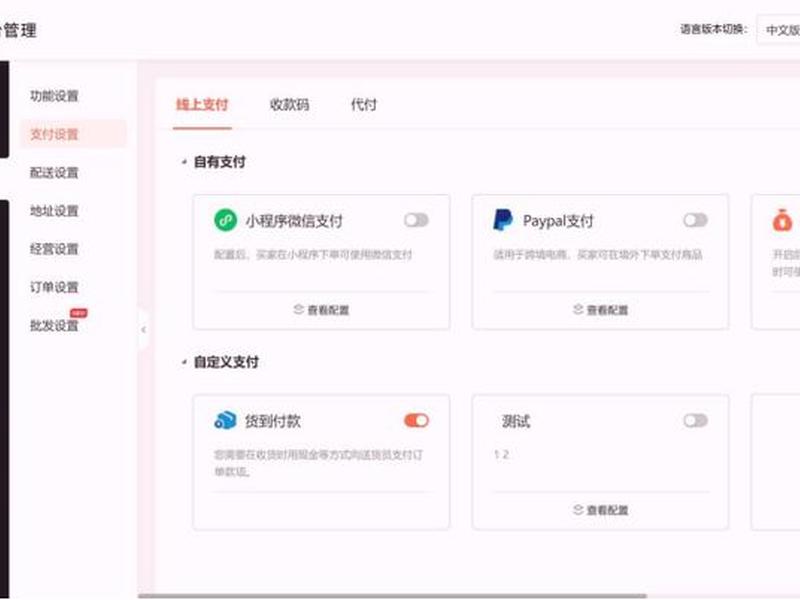Click the 测试 card title
Screen dimensions: 800x600
click(x=516, y=421)
